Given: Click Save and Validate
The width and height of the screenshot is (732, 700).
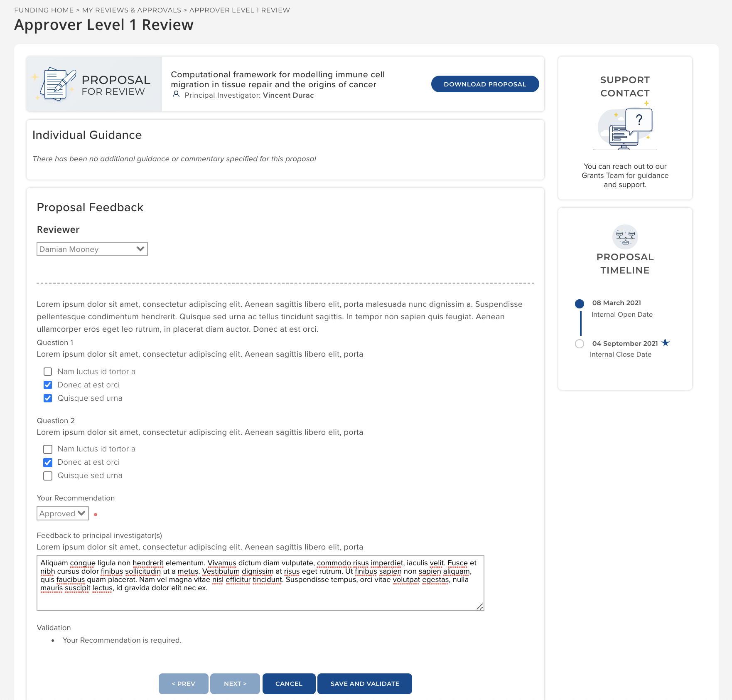Looking at the screenshot, I should coord(365,684).
